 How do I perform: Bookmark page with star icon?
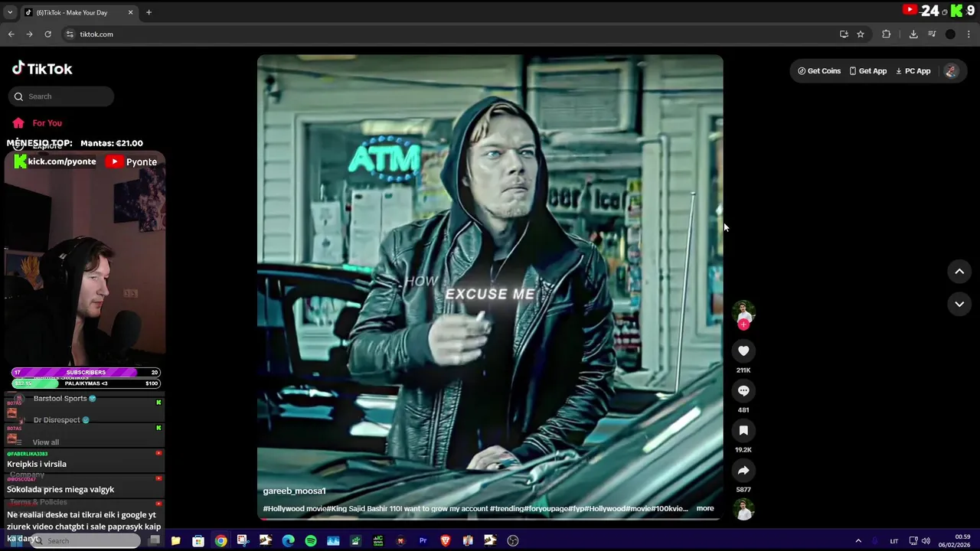click(861, 34)
